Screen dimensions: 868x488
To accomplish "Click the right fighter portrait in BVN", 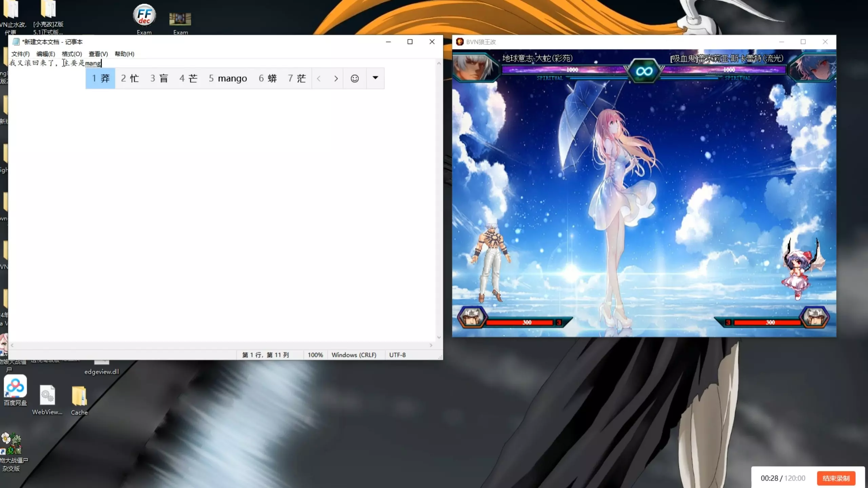I will 813,67.
